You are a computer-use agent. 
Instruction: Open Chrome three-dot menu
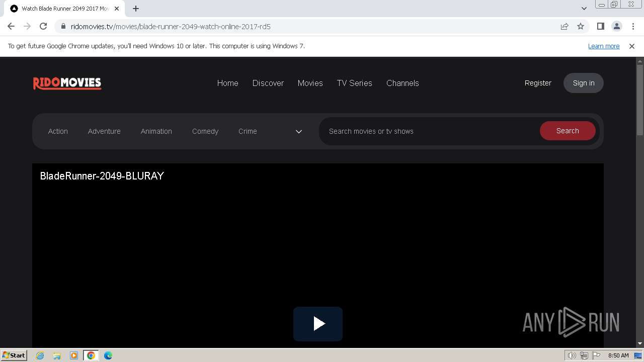(633, 26)
